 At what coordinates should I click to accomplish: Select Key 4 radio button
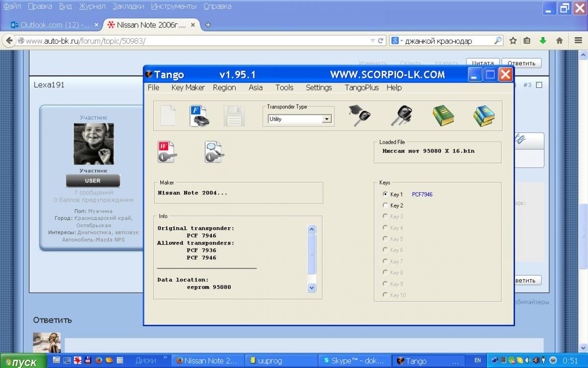(385, 228)
